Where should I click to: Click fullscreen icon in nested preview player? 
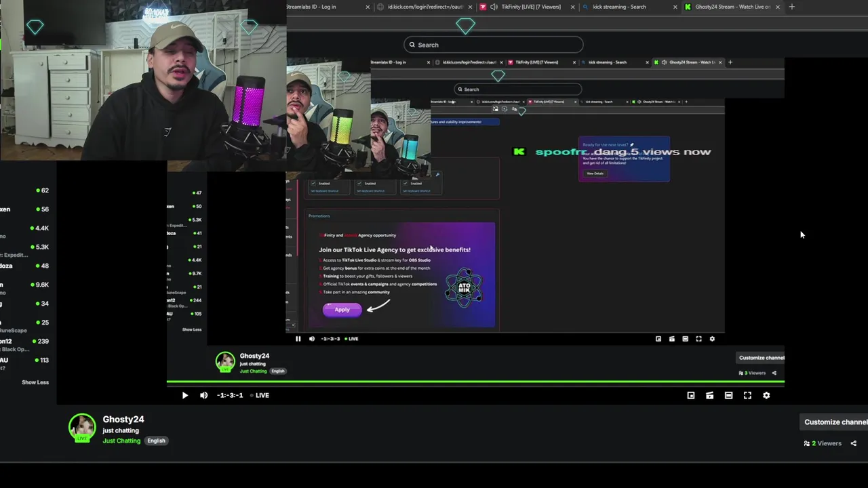pyautogui.click(x=698, y=339)
